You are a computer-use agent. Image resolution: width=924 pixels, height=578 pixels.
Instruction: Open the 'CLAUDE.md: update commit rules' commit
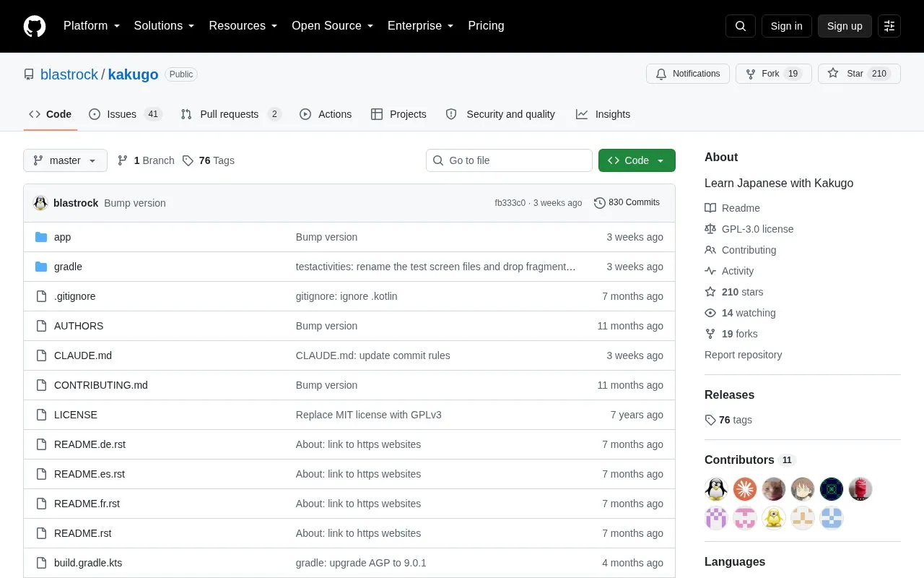coord(372,355)
